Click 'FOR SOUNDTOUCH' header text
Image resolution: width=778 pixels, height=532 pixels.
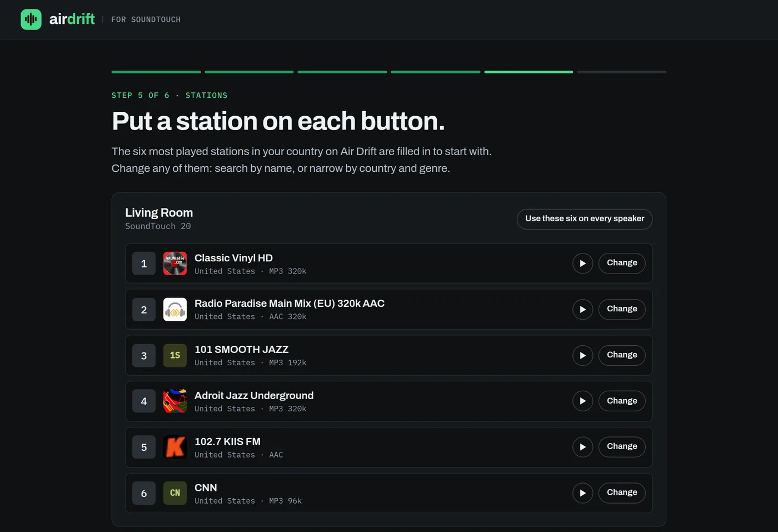click(146, 19)
